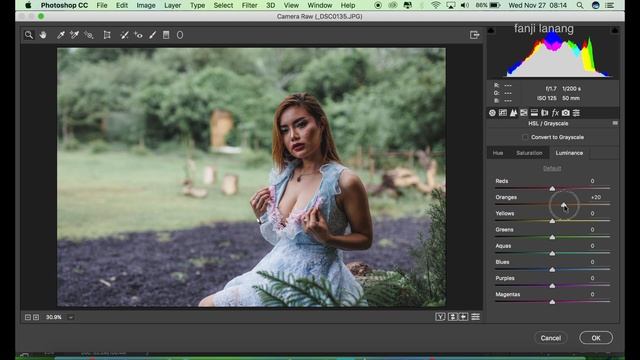Open the Select menu
Image resolution: width=640 pixels, height=360 pixels.
point(223,5)
